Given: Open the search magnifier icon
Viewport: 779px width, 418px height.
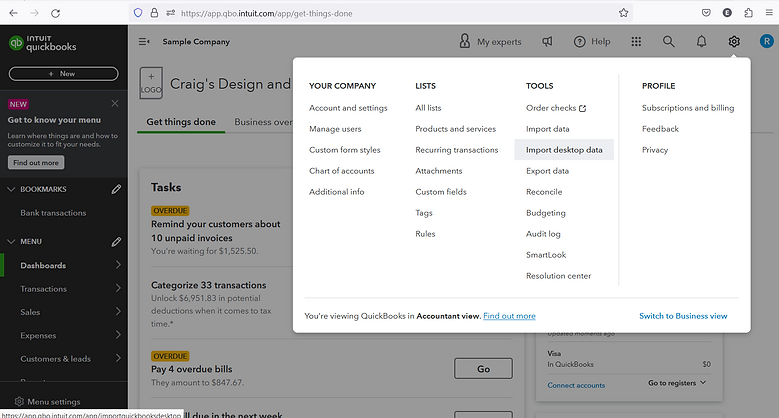Looking at the screenshot, I should (x=669, y=42).
